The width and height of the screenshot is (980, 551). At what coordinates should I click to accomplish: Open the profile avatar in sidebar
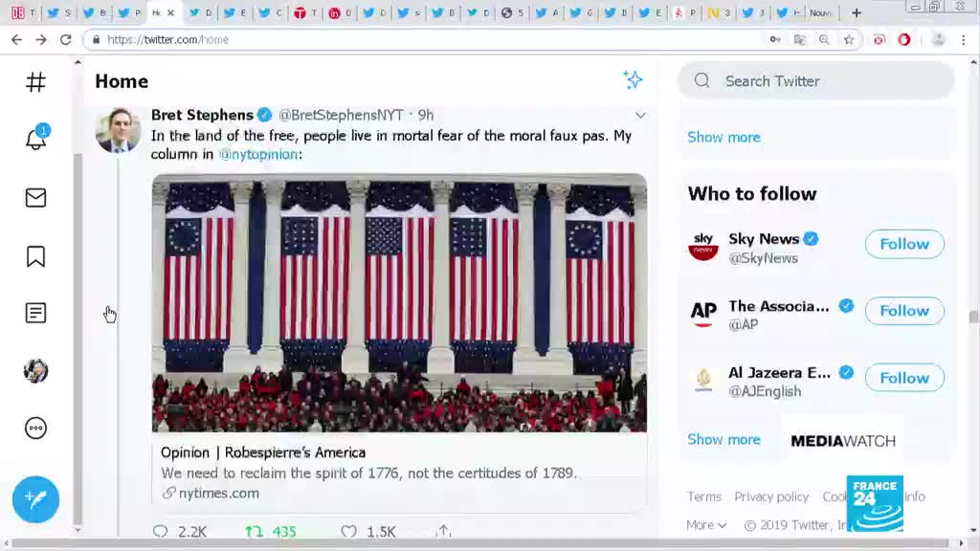pyautogui.click(x=35, y=371)
